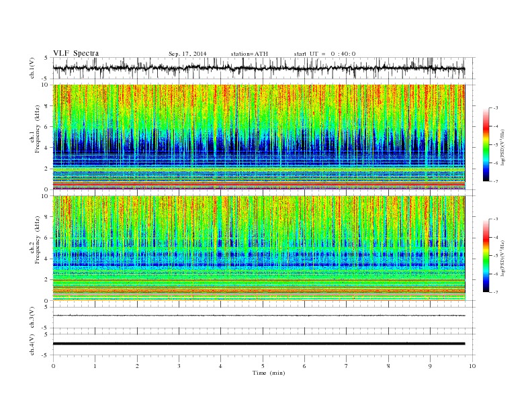Screen dimensions: 532x411
Task: Click the time axis tick label "1"
Action: tap(95, 366)
